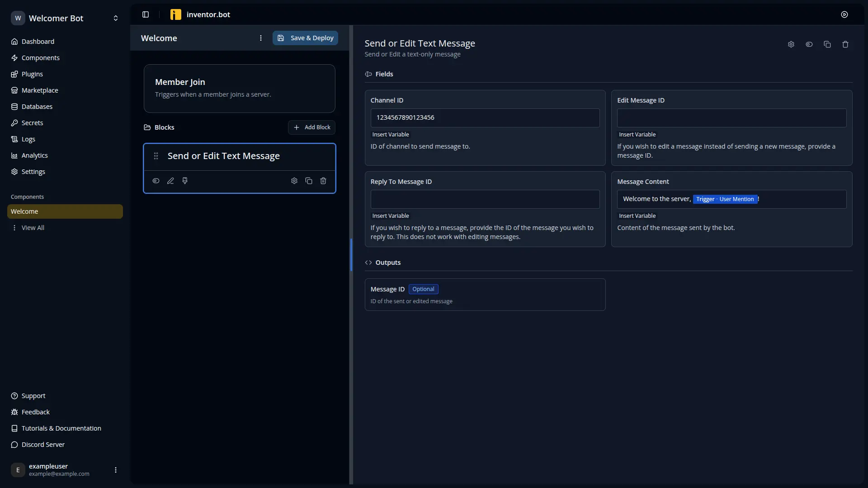
Task: Expand the Welcomer Bot workspace switcher
Action: coord(116,18)
